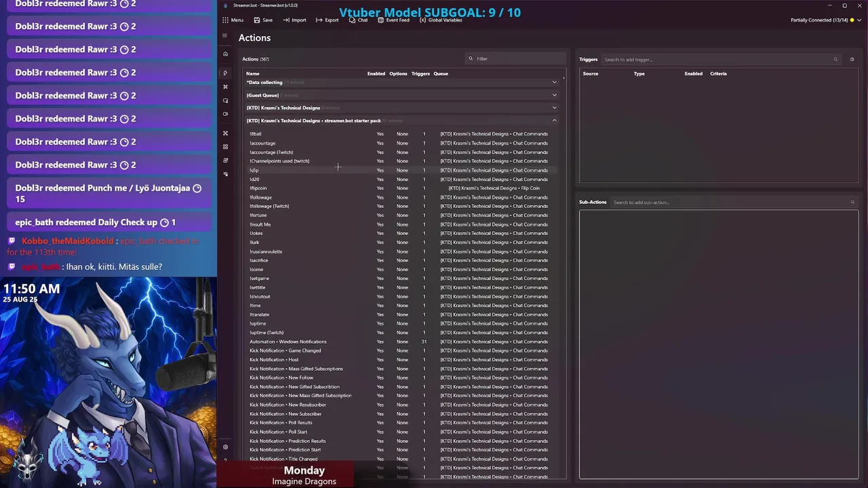868x488 pixels.
Task: Click Import in the toolbar
Action: (x=294, y=20)
